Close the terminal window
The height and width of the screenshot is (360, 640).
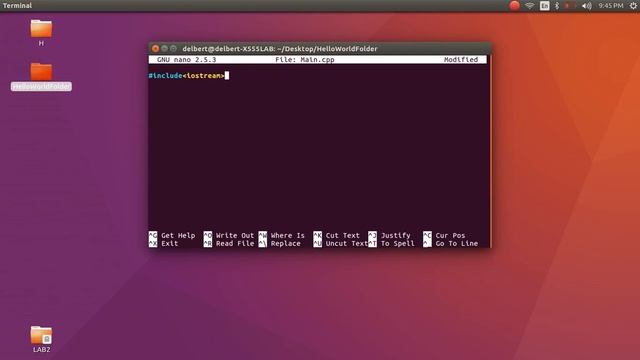coord(155,49)
